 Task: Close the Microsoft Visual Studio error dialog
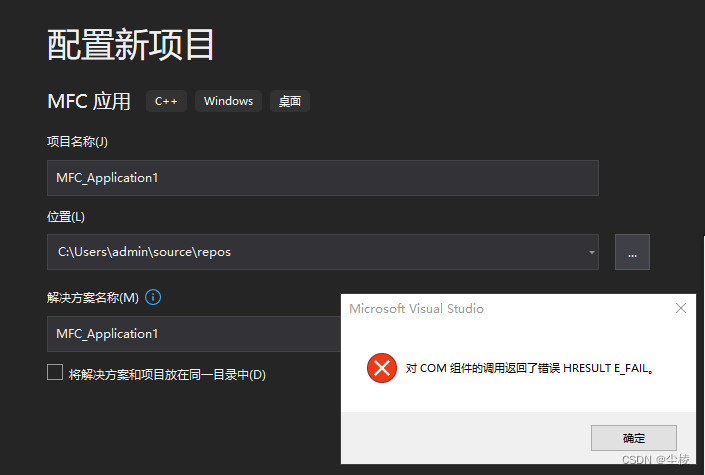(681, 308)
